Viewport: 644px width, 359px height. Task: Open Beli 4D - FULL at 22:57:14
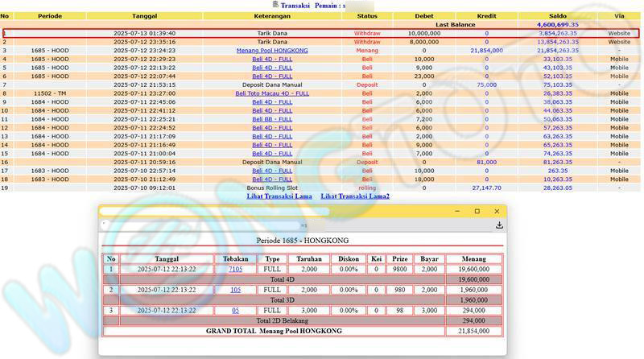(272, 171)
